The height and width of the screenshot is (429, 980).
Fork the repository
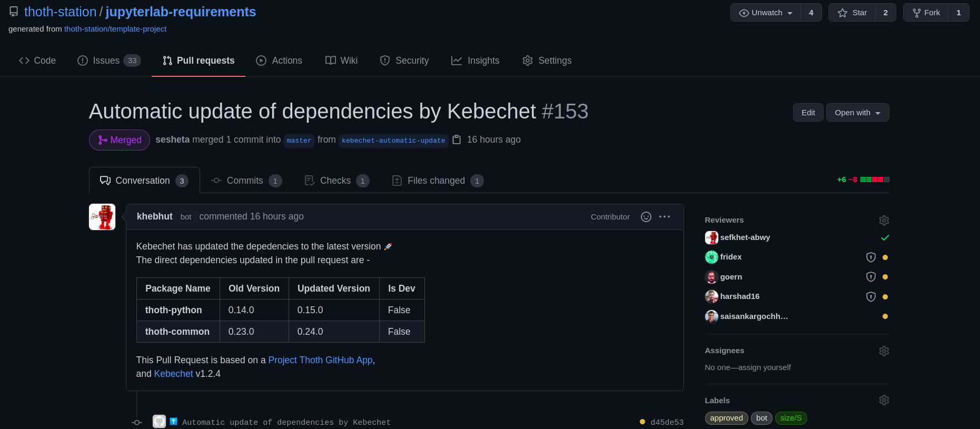click(x=926, y=13)
